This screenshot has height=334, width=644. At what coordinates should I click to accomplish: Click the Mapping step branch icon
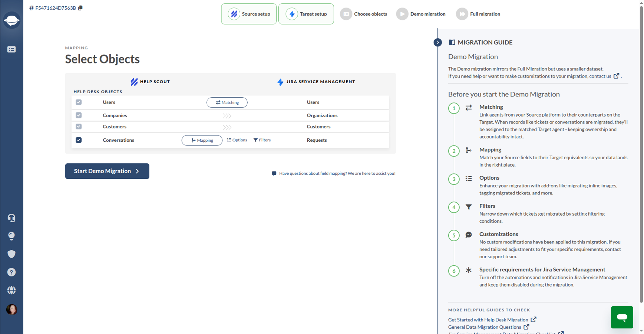click(x=469, y=150)
